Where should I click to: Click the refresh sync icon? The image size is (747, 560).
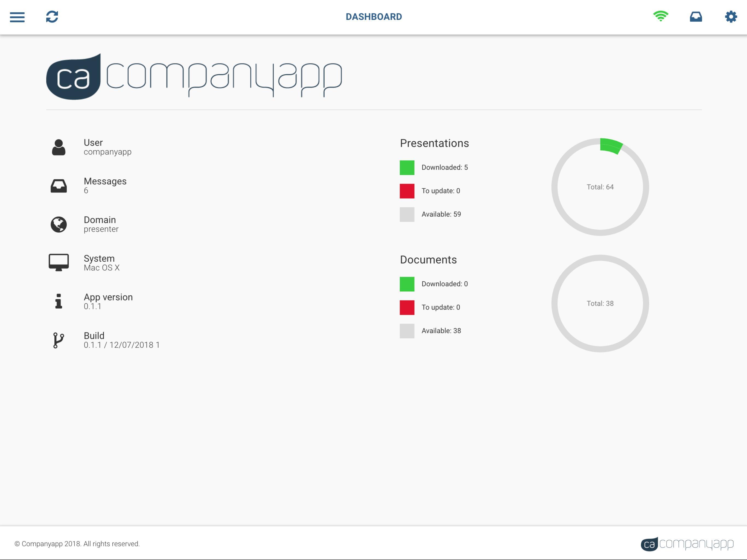[52, 17]
